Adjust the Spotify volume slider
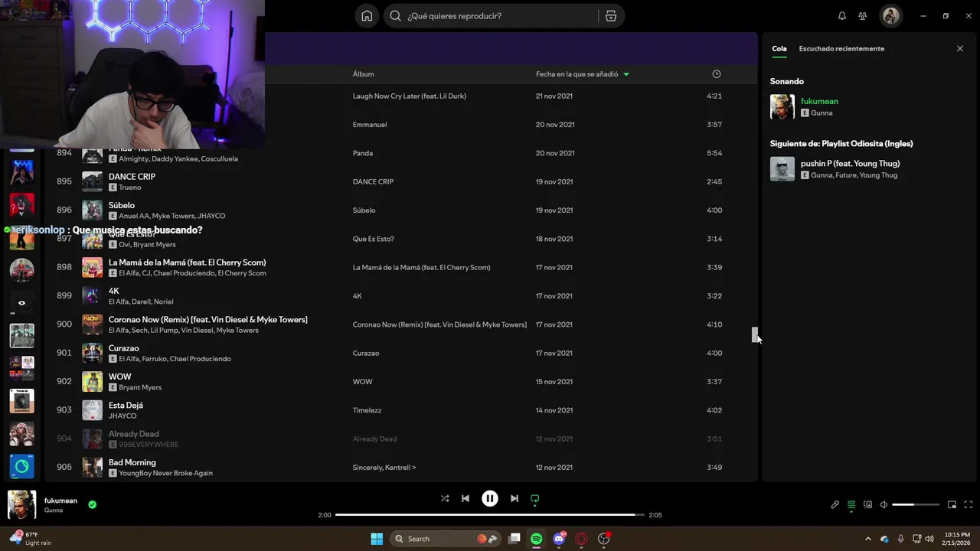Image resolution: width=980 pixels, height=551 pixels. pos(916,504)
